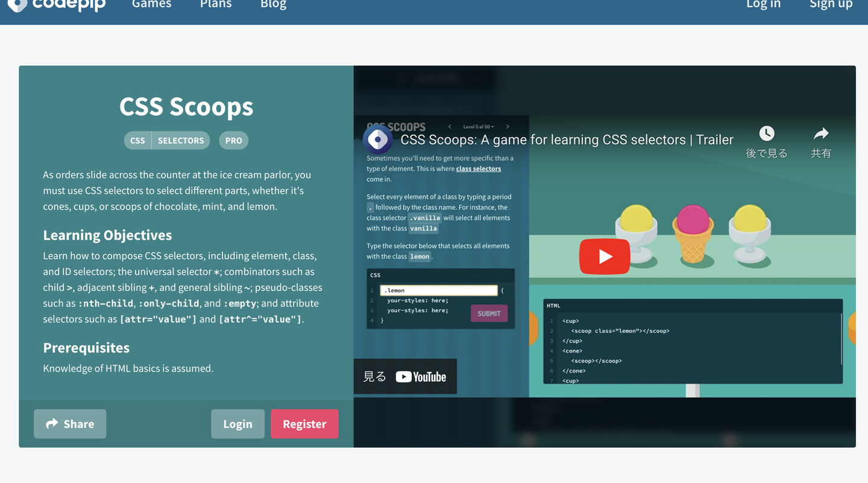
Task: Click the text 'Knowledge of HTML basics is assumed.'
Action: 128,368
